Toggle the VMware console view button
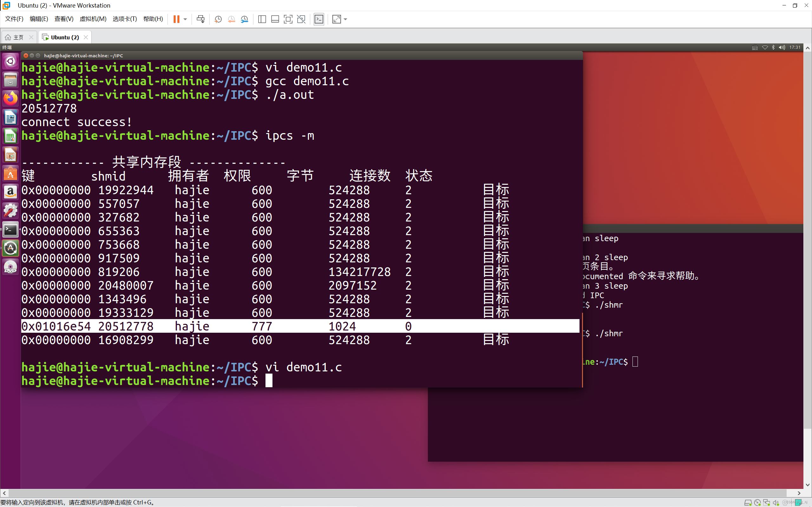Viewport: 812px width, 507px height. (x=318, y=19)
